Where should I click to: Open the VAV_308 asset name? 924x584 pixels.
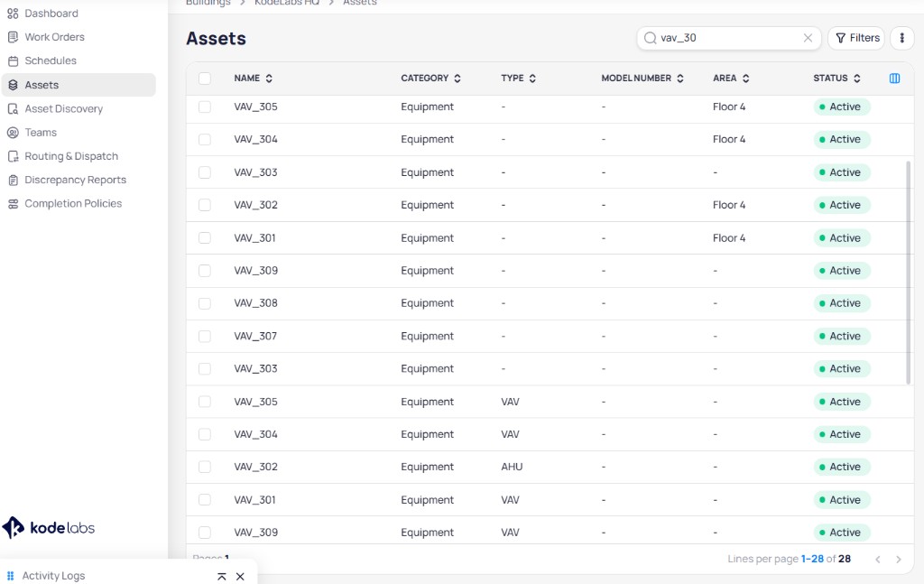tap(255, 303)
